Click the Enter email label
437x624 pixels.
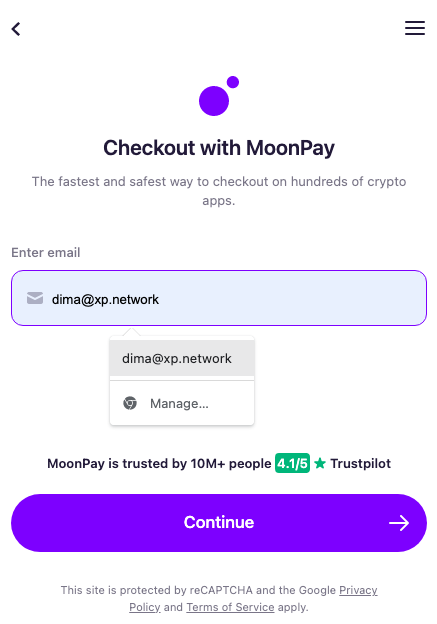[46, 252]
